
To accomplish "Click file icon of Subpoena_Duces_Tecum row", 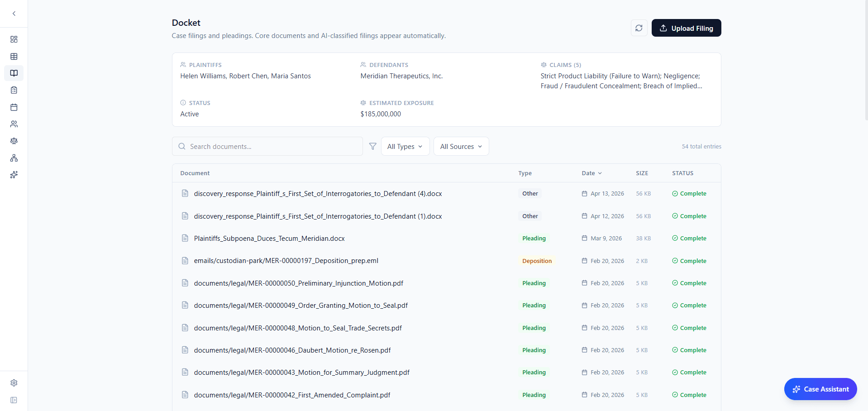I will point(185,238).
